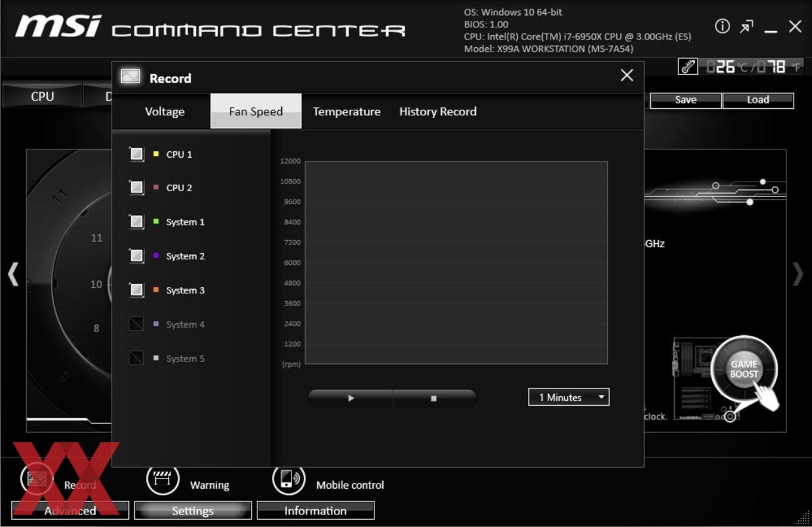Click the Save button
The height and width of the screenshot is (527, 812).
click(x=685, y=100)
